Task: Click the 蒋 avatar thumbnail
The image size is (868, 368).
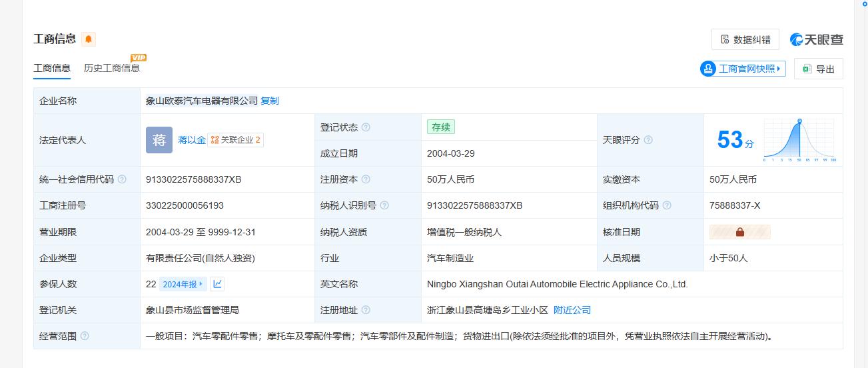Action: [159, 140]
